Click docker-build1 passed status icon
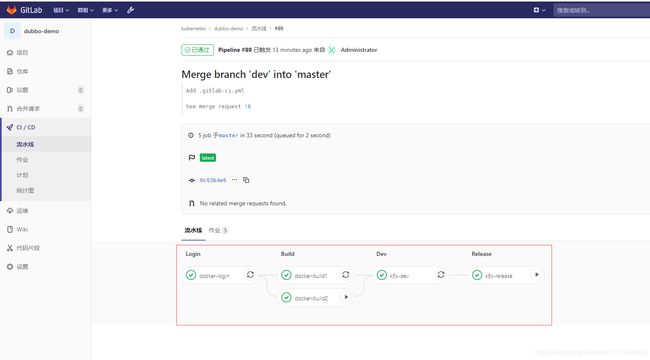650x360 pixels. tap(286, 275)
